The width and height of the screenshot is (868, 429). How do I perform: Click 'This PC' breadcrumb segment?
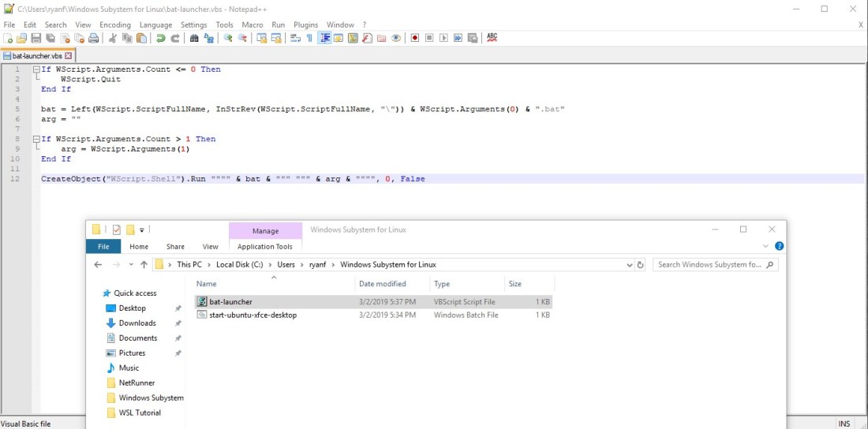point(189,265)
